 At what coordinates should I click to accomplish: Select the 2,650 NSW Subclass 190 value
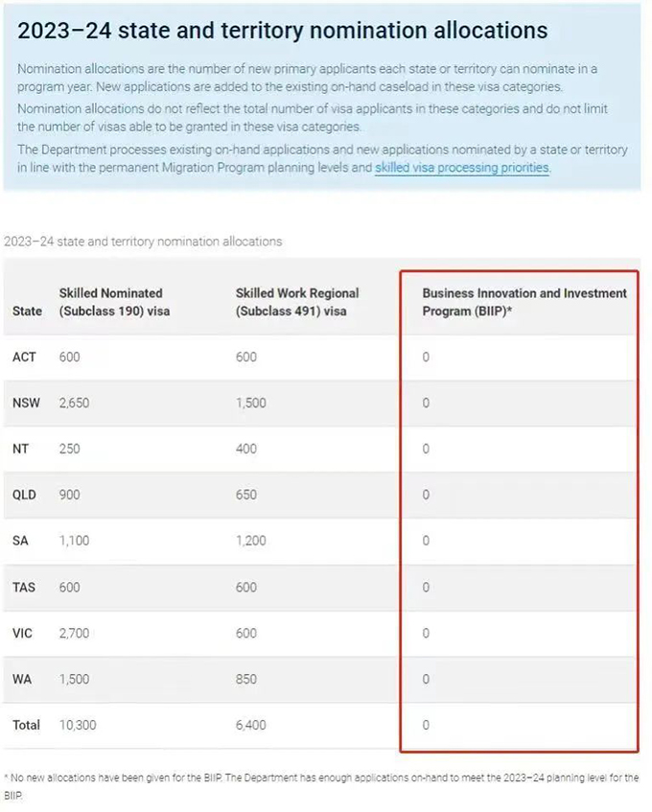click(x=74, y=403)
